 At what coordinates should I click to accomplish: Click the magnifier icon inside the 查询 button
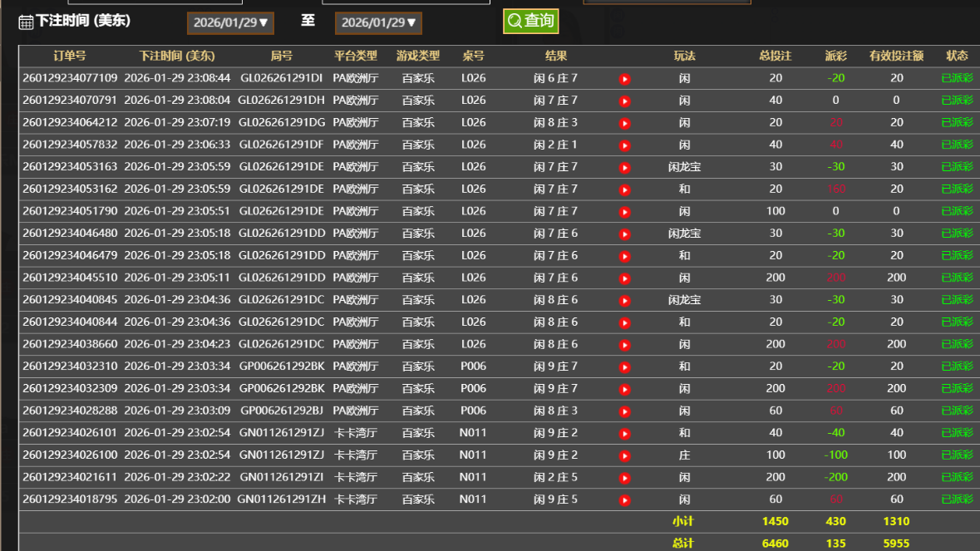(515, 22)
